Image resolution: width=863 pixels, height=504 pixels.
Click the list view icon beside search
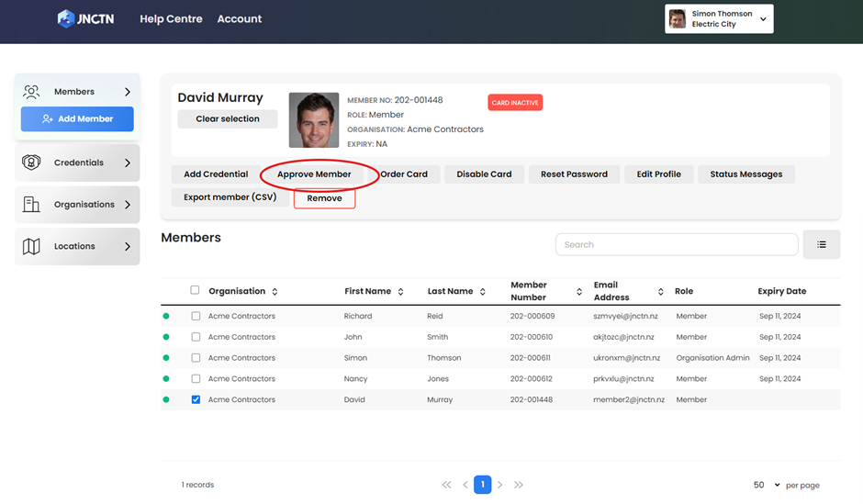[x=821, y=244]
